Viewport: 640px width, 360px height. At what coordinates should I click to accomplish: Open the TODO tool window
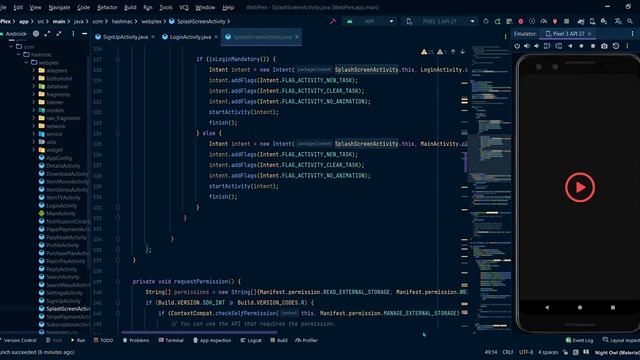[103, 340]
